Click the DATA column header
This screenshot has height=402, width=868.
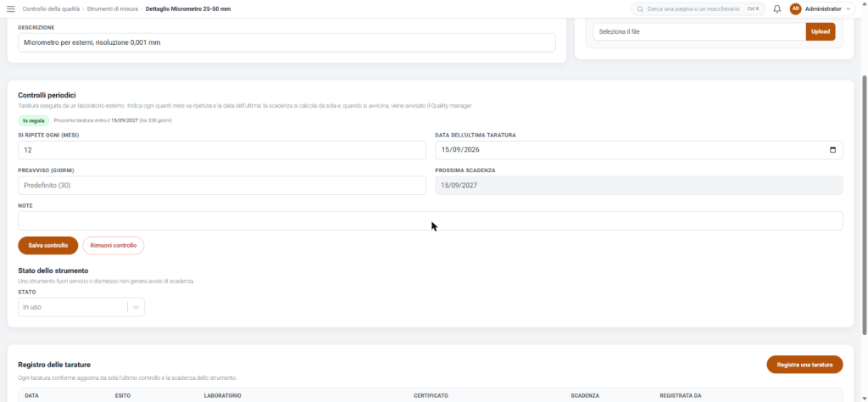point(31,395)
